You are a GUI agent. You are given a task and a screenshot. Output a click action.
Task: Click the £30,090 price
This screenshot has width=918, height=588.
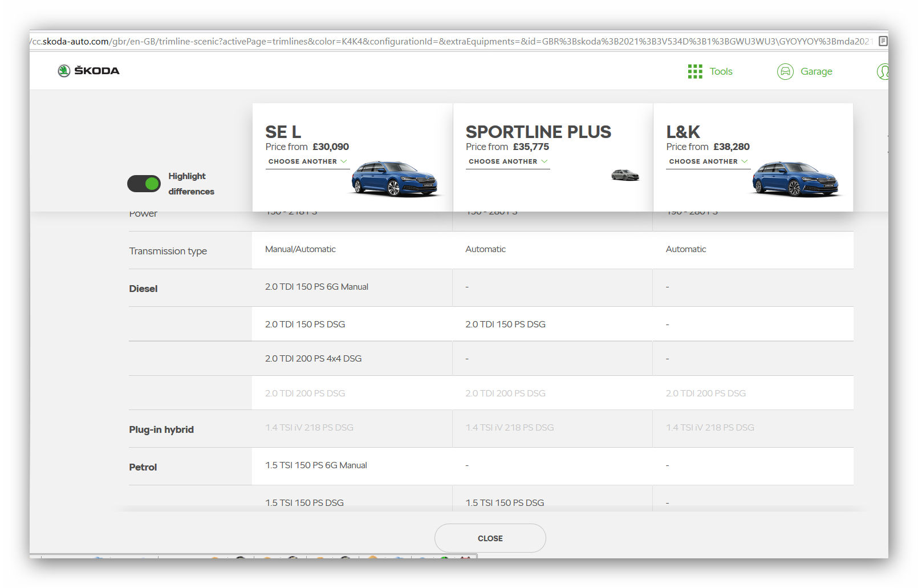coord(331,147)
